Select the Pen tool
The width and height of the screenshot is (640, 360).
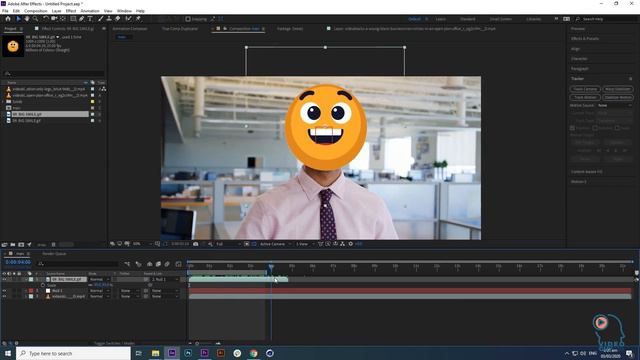[x=82, y=19]
